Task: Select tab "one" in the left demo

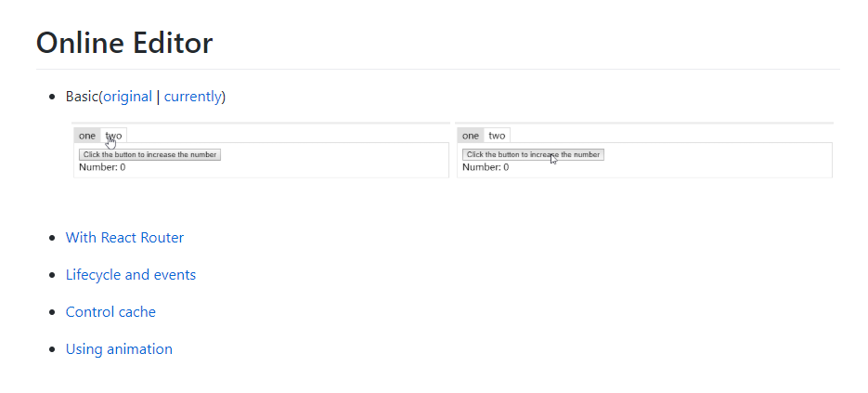Action: 87,136
